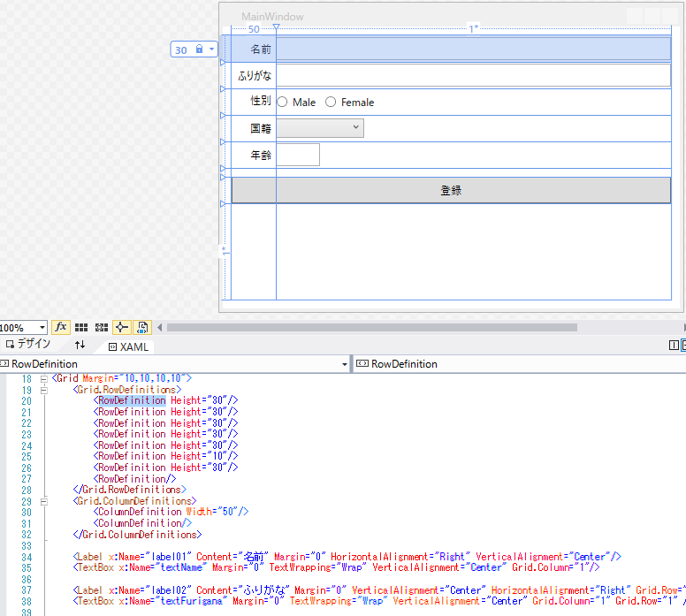Viewport: 686px width, 616px height.
Task: Click the highlighted RowDefinition on line 20
Action: click(132, 400)
